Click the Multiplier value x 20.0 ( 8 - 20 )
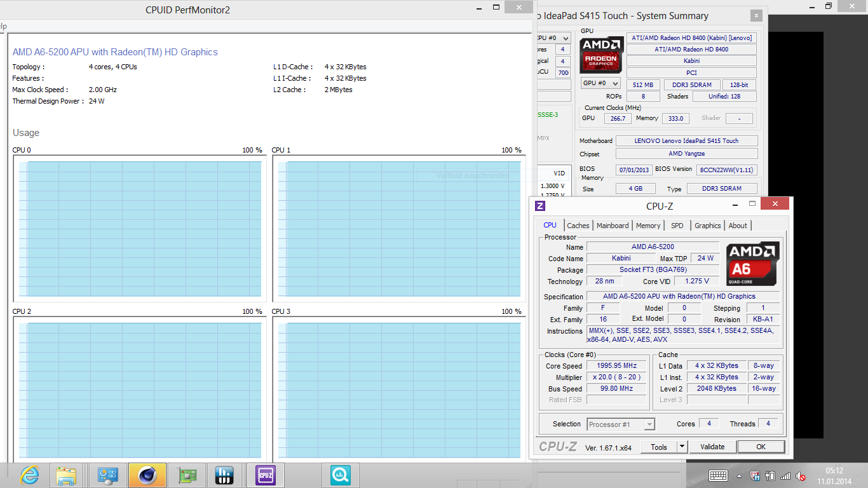The width and height of the screenshot is (868, 488). [x=616, y=377]
